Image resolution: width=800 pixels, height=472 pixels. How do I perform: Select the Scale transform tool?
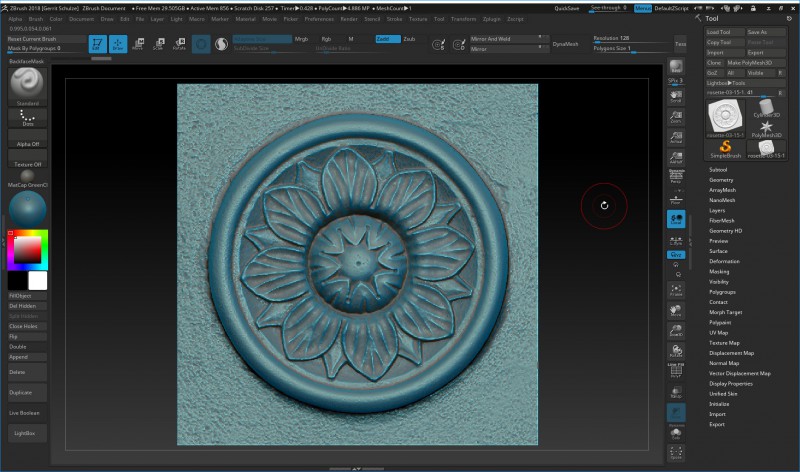(159, 44)
